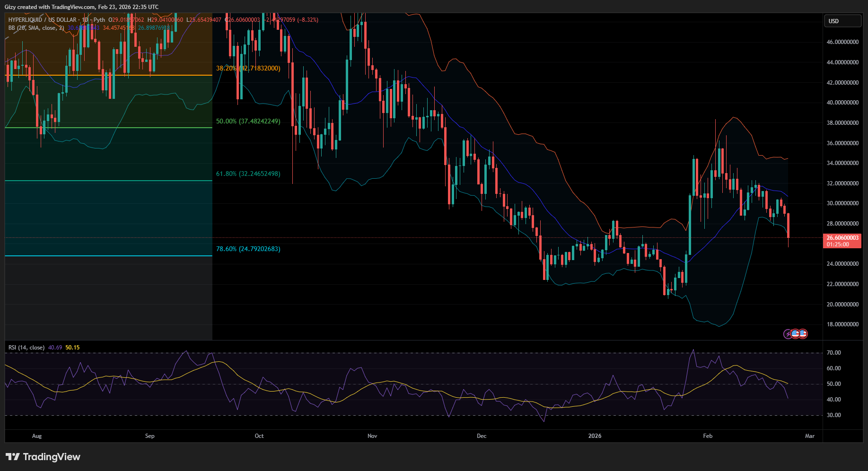Click the 78.60% (24.79202683) Fibonacci label
Viewport: 868px width, 471px height.
click(x=248, y=249)
